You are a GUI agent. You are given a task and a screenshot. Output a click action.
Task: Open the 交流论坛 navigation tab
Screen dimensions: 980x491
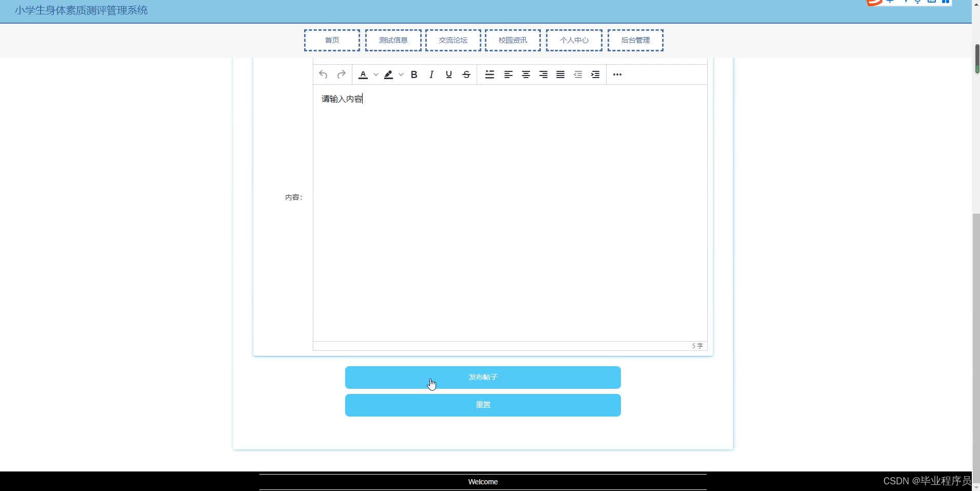pos(453,40)
